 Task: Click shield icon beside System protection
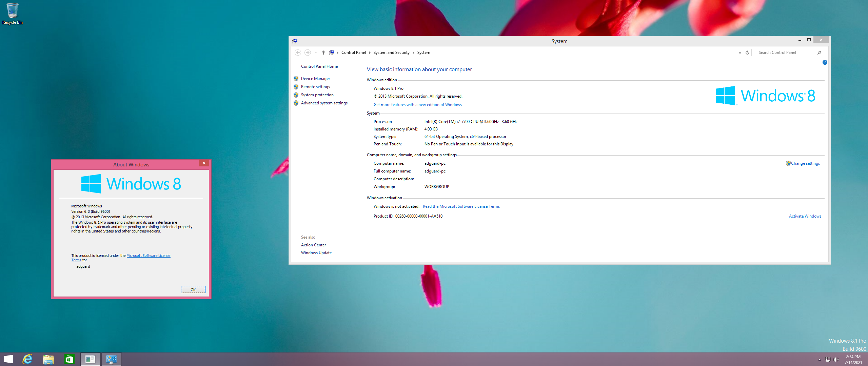296,95
